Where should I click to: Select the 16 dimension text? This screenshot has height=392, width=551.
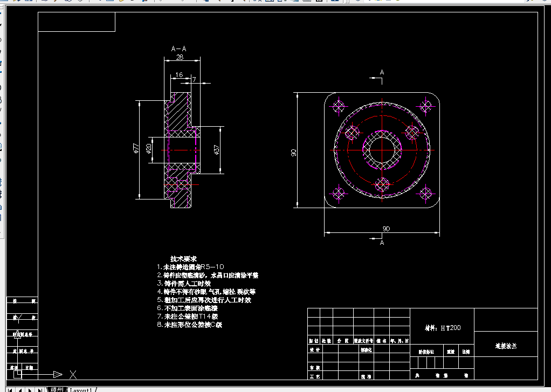pos(179,74)
